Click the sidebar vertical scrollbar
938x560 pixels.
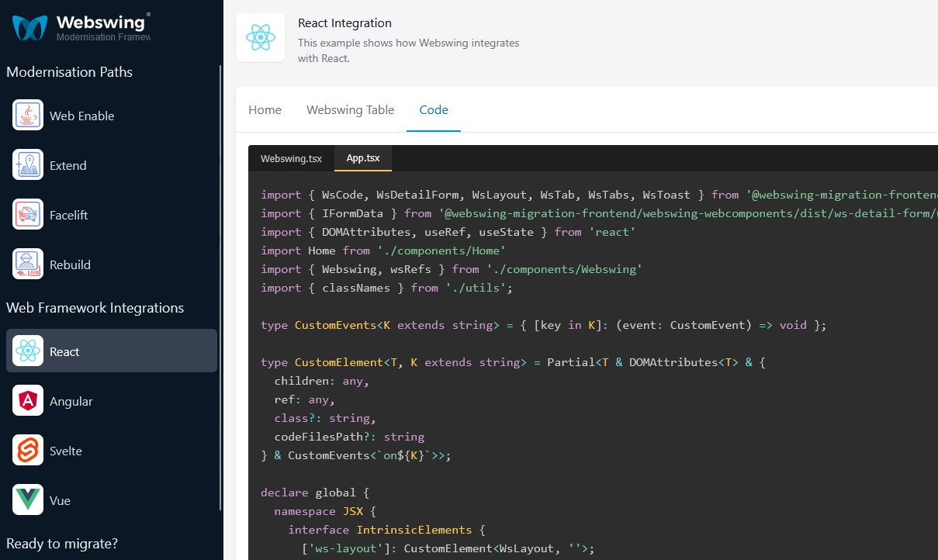pos(221,287)
